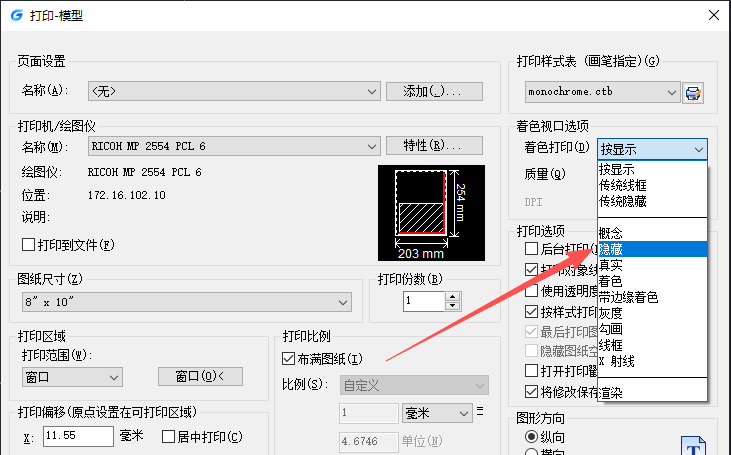
Task: Click the drawing orientation page icon
Action: coord(692,445)
